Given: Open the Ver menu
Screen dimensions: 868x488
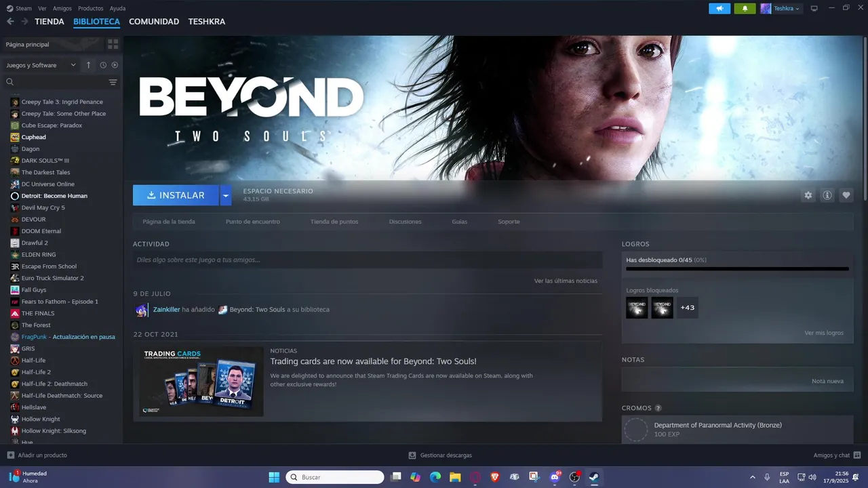Looking at the screenshot, I should pyautogui.click(x=42, y=8).
